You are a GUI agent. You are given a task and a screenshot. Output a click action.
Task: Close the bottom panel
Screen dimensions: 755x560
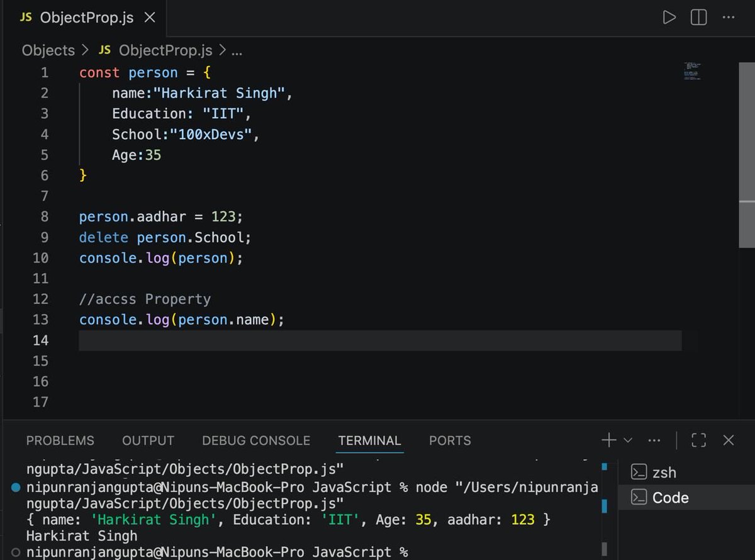729,440
